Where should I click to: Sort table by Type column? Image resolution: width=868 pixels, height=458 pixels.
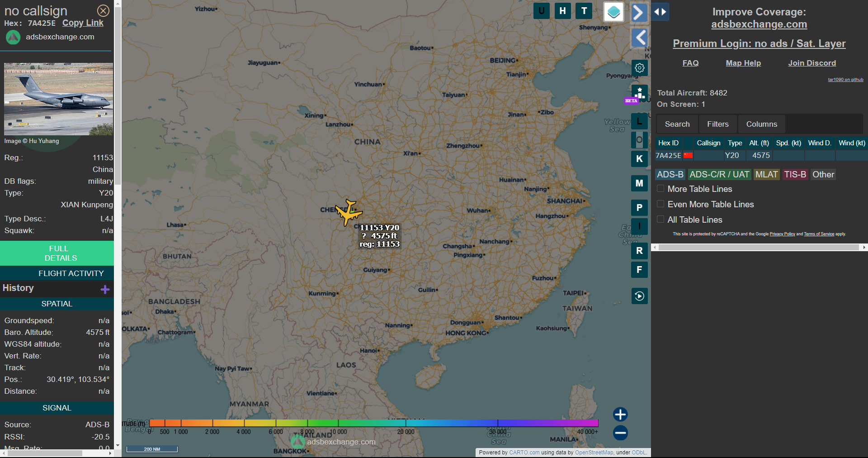pyautogui.click(x=735, y=143)
